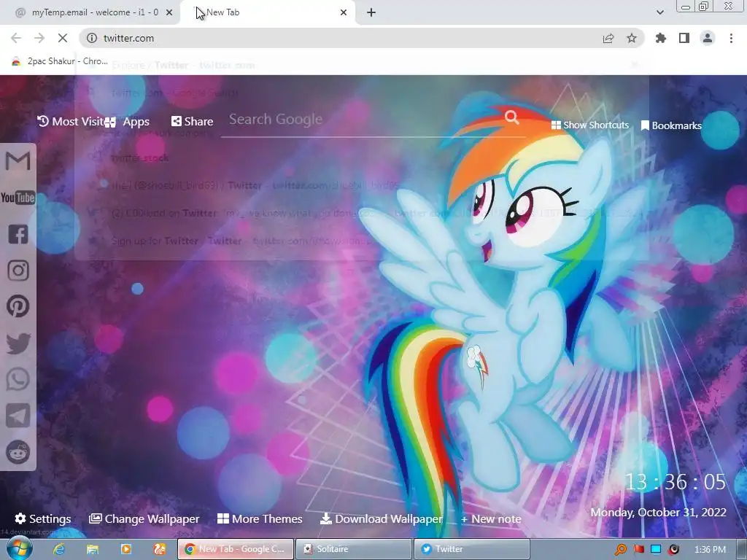Open media player taskbar icon
Screen dimensions: 747x560
[x=126, y=549]
